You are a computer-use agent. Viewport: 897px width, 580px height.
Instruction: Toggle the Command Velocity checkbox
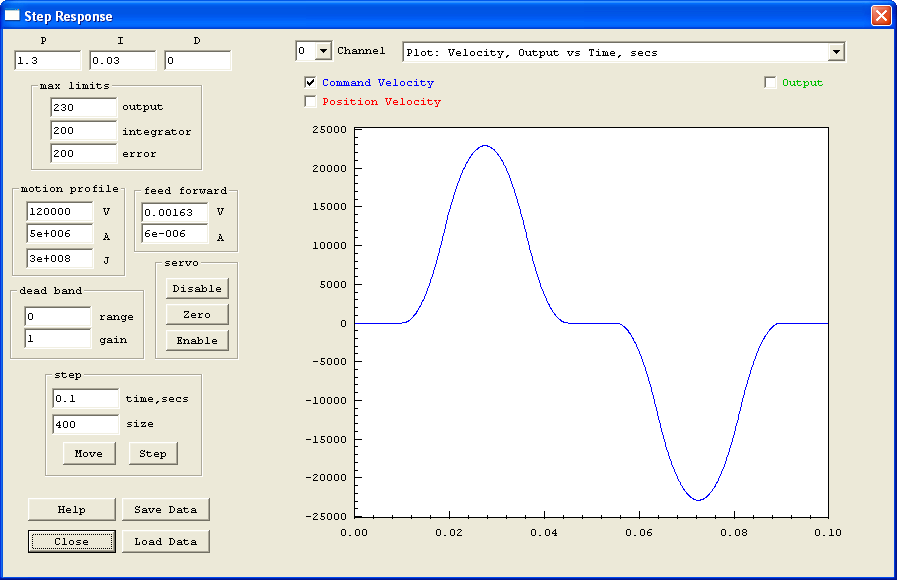pyautogui.click(x=310, y=83)
